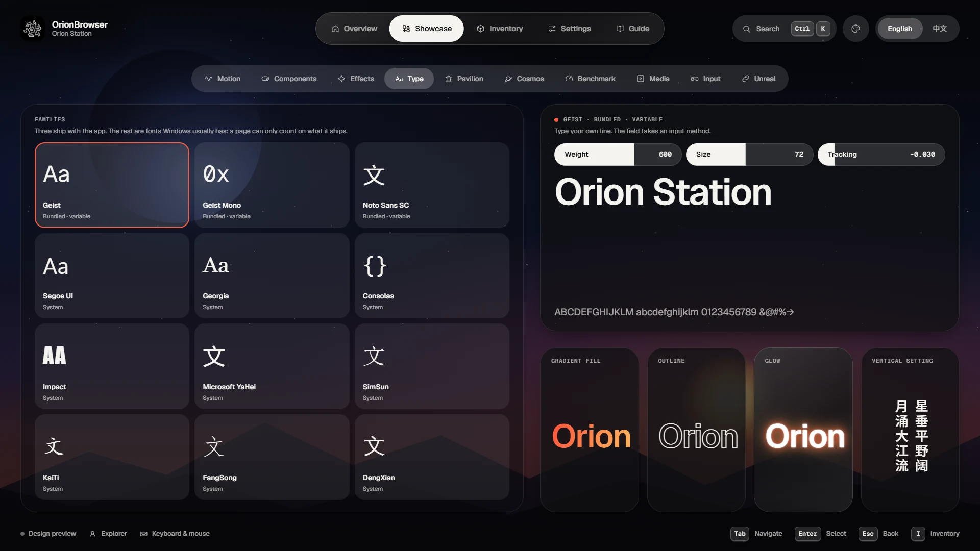
Task: Open the Settings tab
Action: click(x=569, y=29)
